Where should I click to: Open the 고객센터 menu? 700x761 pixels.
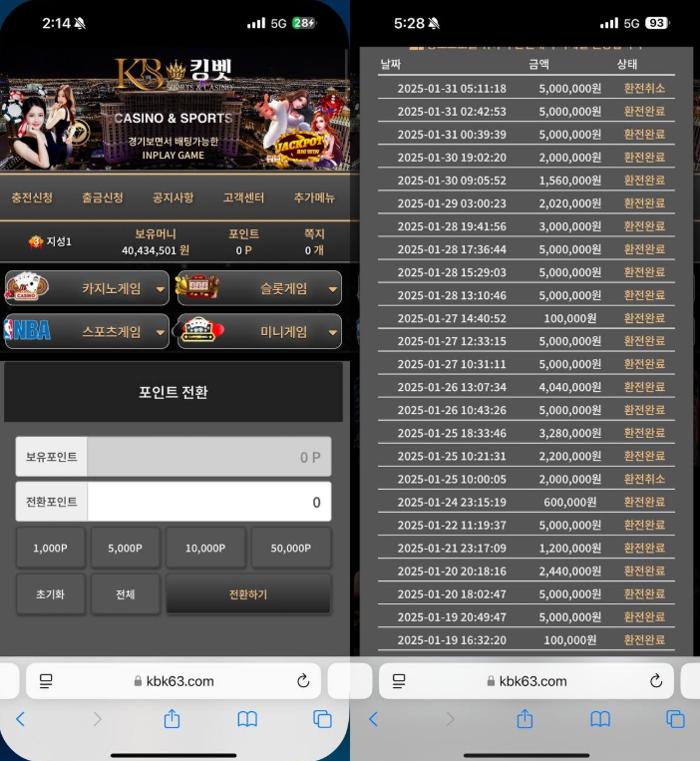click(x=243, y=197)
